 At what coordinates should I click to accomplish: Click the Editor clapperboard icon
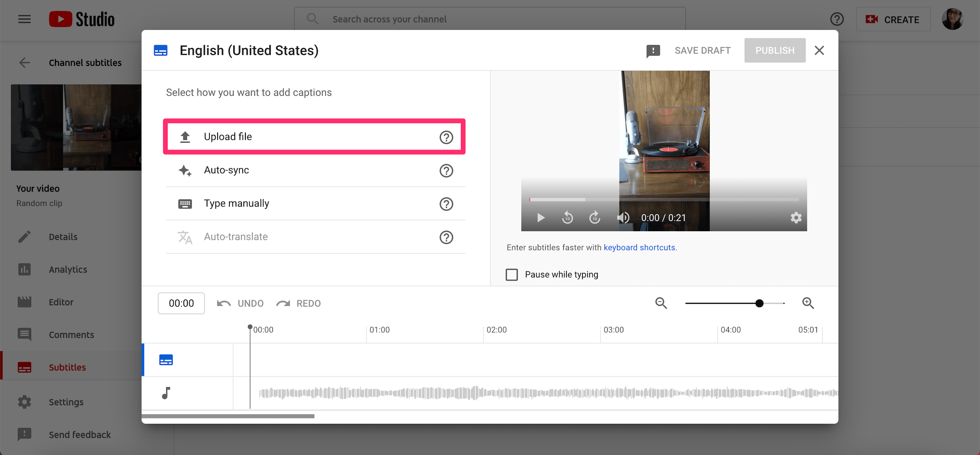[24, 302]
